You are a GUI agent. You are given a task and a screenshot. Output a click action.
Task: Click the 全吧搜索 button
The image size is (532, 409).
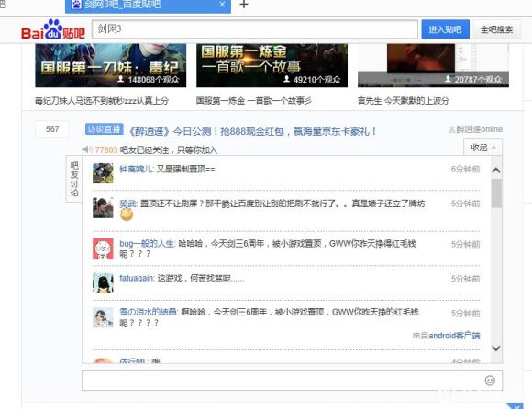(496, 29)
